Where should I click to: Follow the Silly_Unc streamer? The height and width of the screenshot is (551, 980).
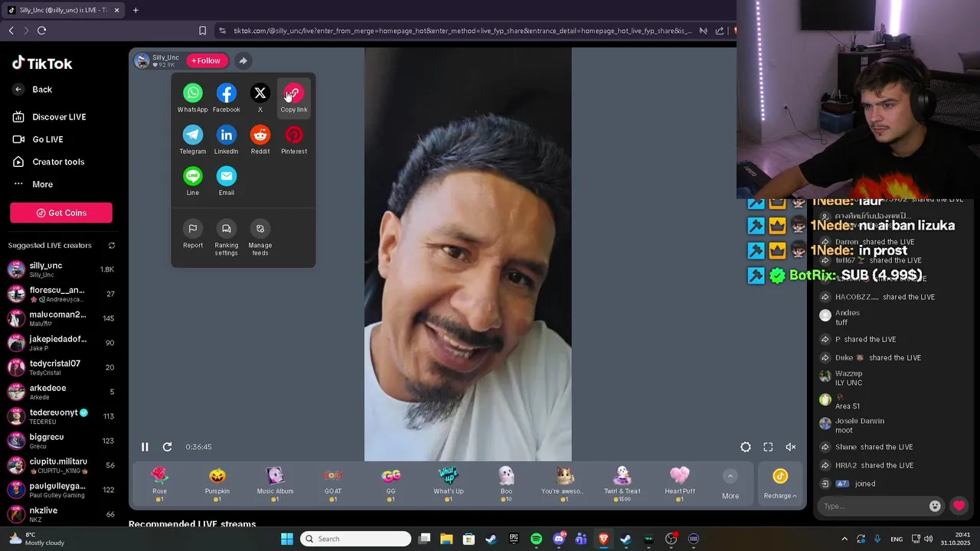pos(206,60)
